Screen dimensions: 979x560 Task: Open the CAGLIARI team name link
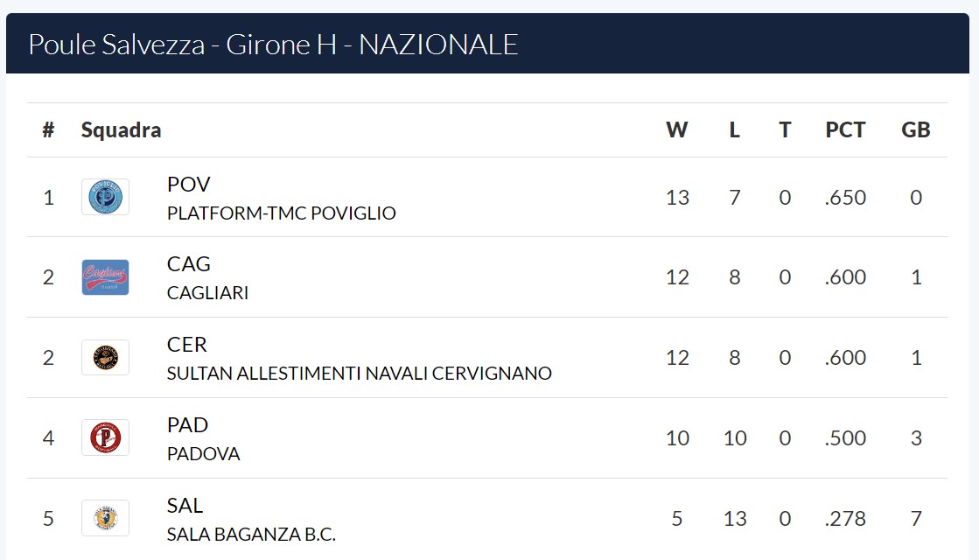[x=207, y=293]
